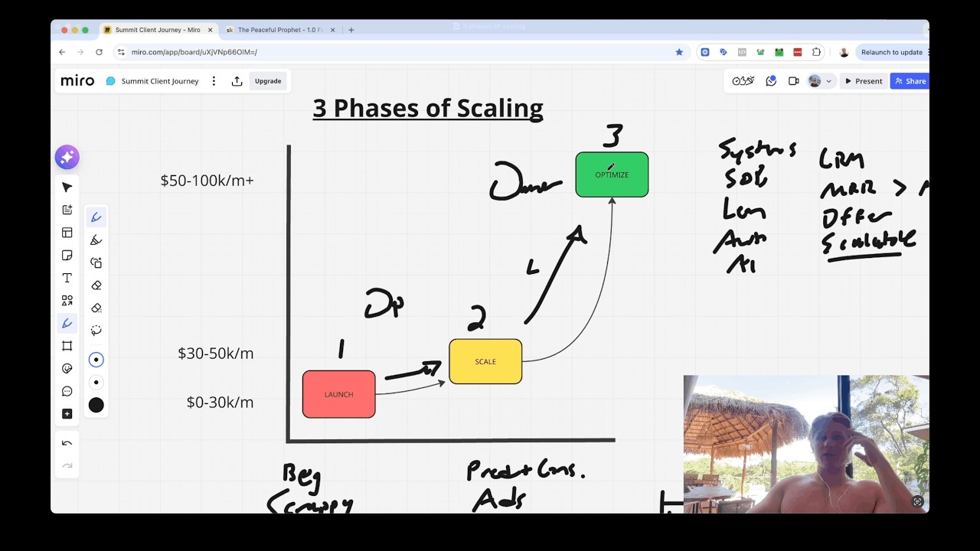Switch to The Peaceful Prophet tab
980x551 pixels.
pos(280,30)
